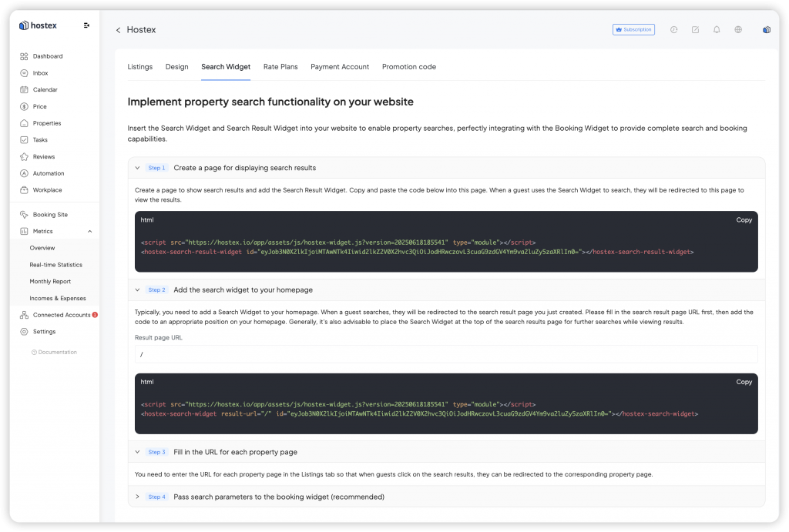This screenshot has width=789, height=532.
Task: Click the Step 1 code block text
Action: 417,247
